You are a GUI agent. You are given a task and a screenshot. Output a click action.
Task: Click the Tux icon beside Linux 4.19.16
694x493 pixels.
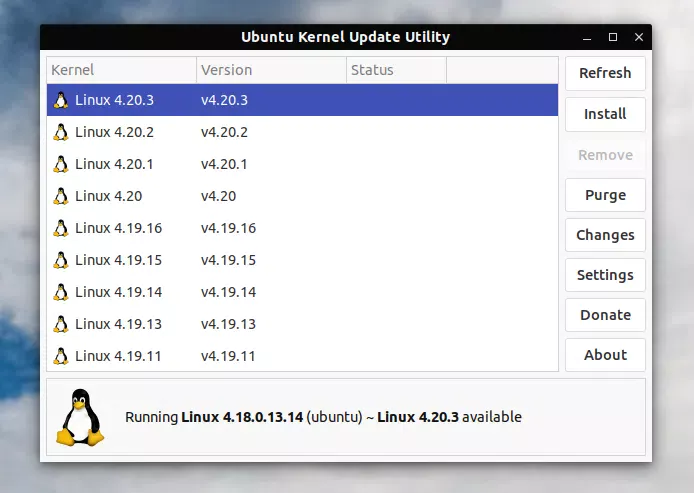[61, 228]
